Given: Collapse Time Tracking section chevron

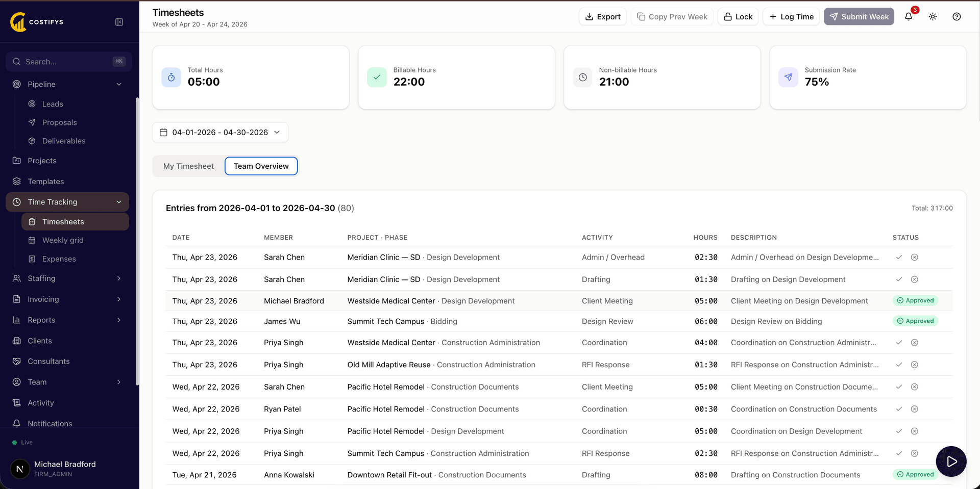Looking at the screenshot, I should pyautogui.click(x=119, y=202).
